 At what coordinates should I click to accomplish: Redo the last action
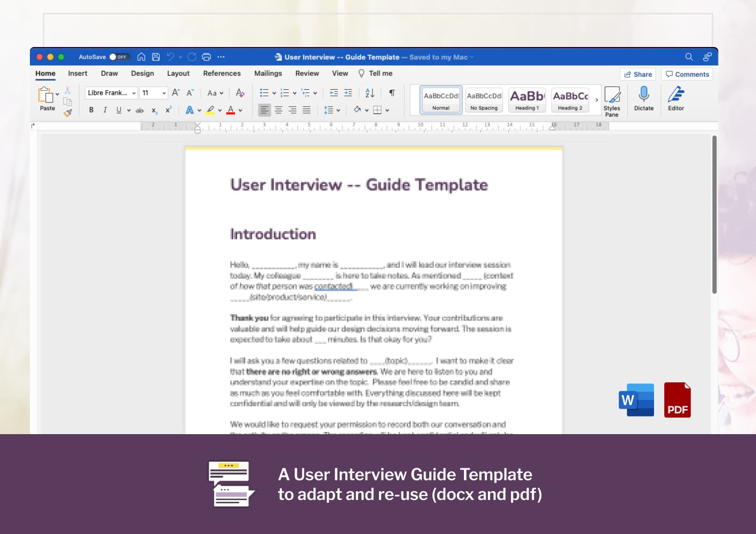pyautogui.click(x=192, y=57)
